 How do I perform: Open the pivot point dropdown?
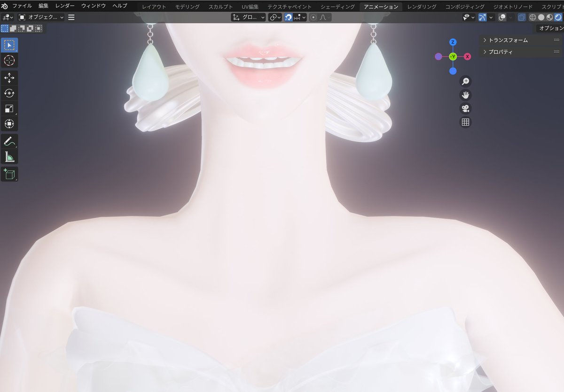click(275, 17)
